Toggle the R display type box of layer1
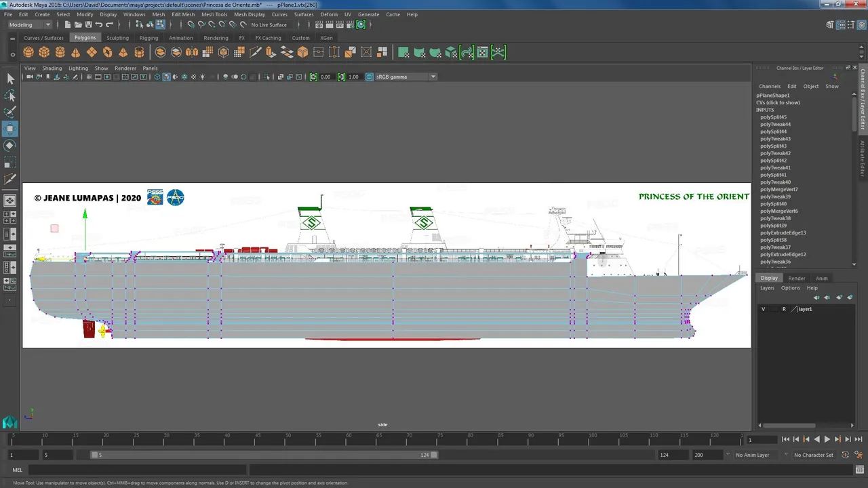Viewport: 868px width, 488px height. point(784,309)
